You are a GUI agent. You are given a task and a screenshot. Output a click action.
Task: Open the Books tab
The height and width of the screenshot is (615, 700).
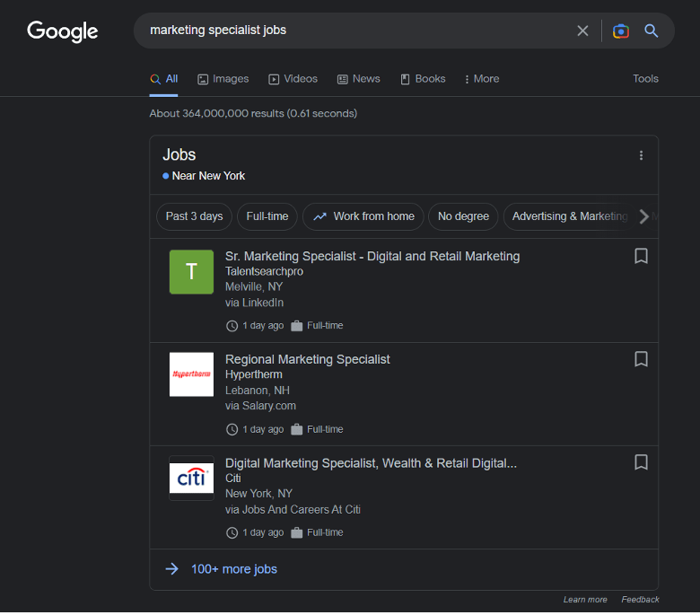[423, 79]
